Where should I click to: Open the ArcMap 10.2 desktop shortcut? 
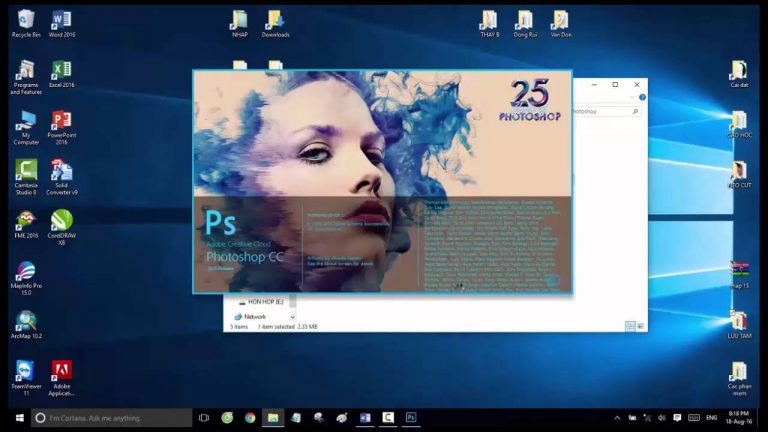[26, 325]
